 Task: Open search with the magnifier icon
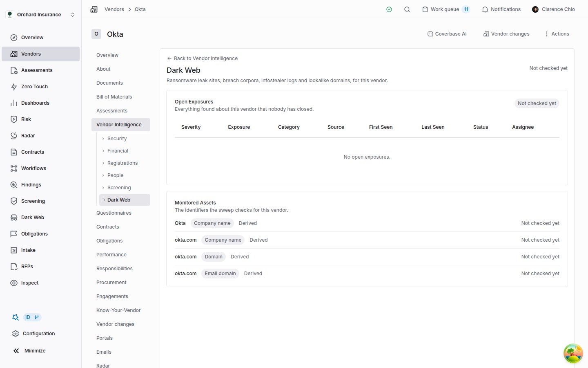(x=407, y=9)
